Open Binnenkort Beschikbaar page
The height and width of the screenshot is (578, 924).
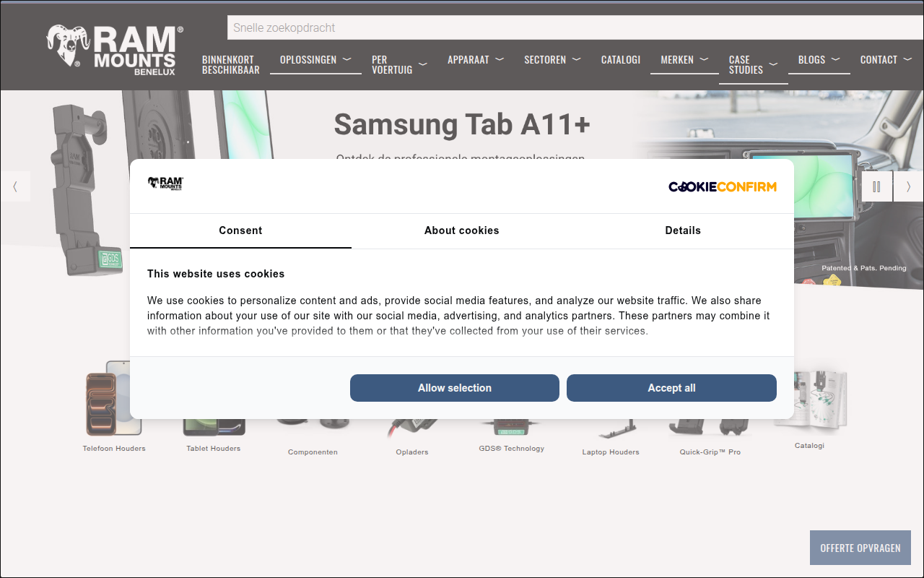tap(230, 65)
